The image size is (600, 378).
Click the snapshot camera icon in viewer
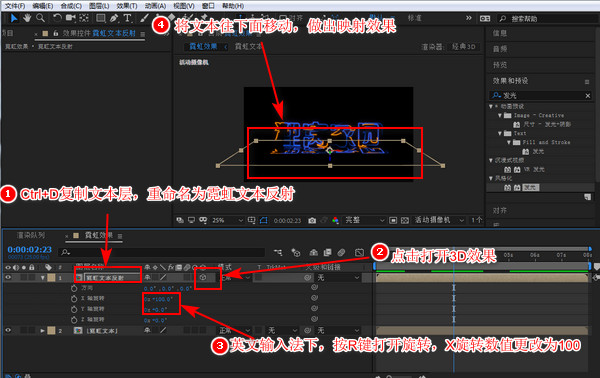pos(312,220)
